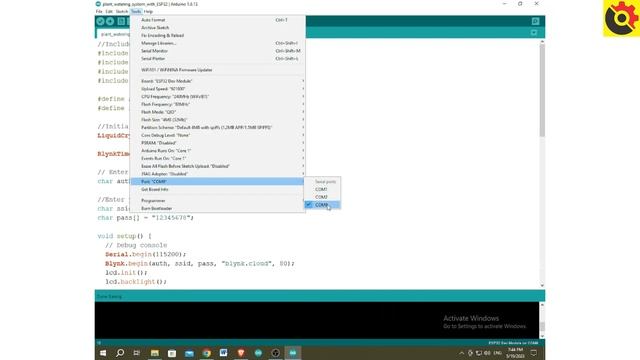Image resolution: width=640 pixels, height=360 pixels.
Task: Expand the PSRAM "Disabled" submenu
Action: tap(218, 143)
